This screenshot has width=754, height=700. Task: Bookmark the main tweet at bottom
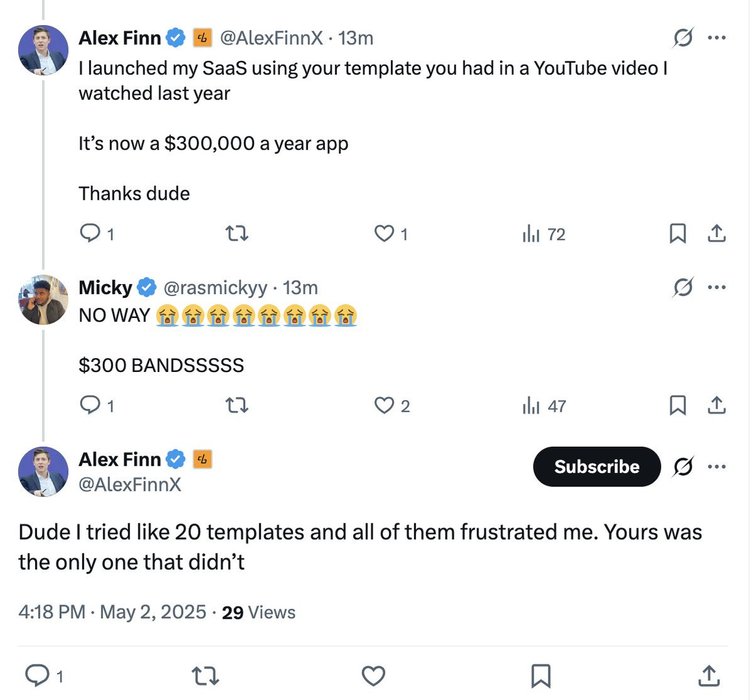(540, 676)
